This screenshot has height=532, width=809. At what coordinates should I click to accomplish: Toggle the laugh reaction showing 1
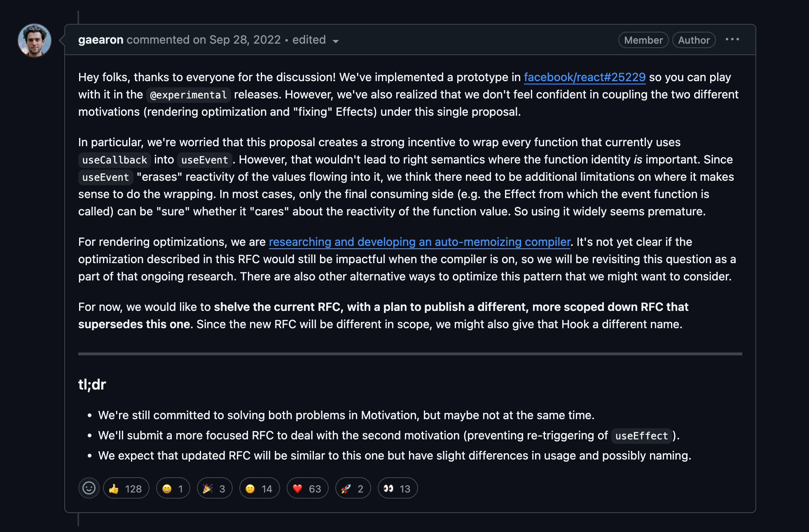[173, 488]
